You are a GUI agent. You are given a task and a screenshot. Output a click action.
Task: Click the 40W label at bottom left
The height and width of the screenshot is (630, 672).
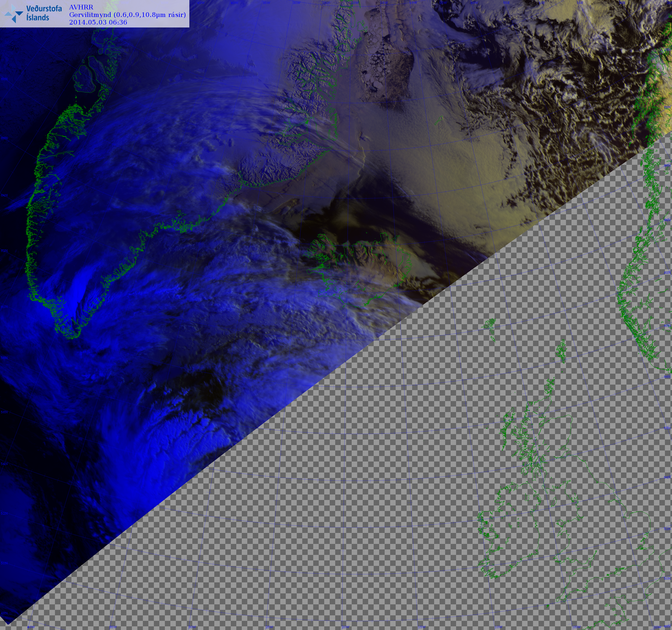coord(31,627)
